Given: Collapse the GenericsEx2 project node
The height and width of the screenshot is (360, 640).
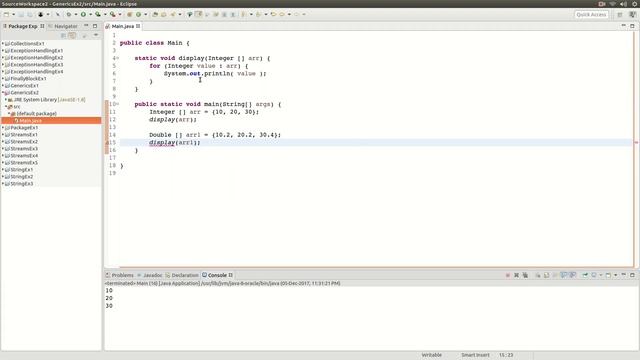Looking at the screenshot, I should coord(3,93).
